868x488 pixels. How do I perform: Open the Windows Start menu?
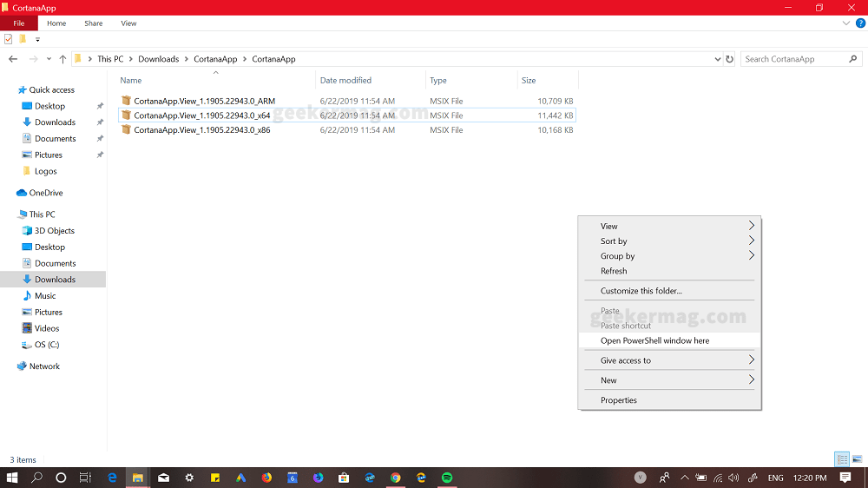tap(11, 478)
